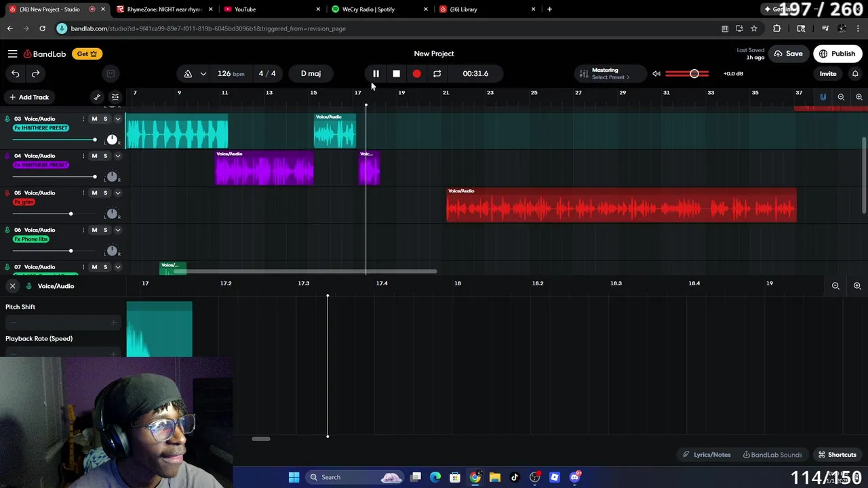Edit the 126 bpm tempo field
The width and height of the screenshot is (868, 488).
click(231, 73)
